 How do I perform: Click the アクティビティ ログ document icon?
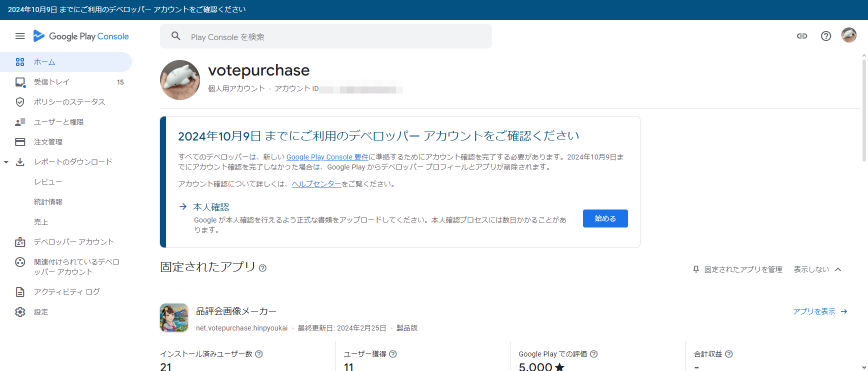pyautogui.click(x=20, y=292)
